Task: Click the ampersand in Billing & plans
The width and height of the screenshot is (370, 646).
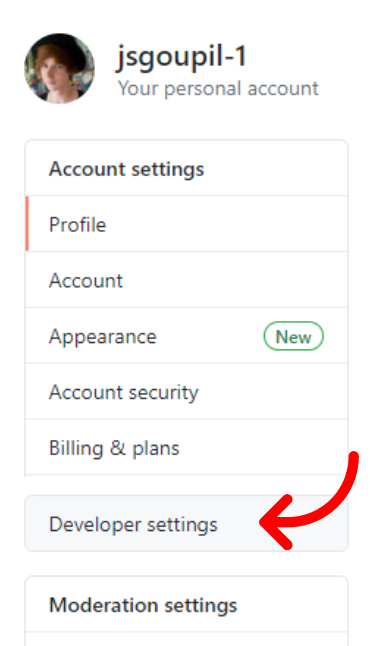Action: click(x=117, y=448)
